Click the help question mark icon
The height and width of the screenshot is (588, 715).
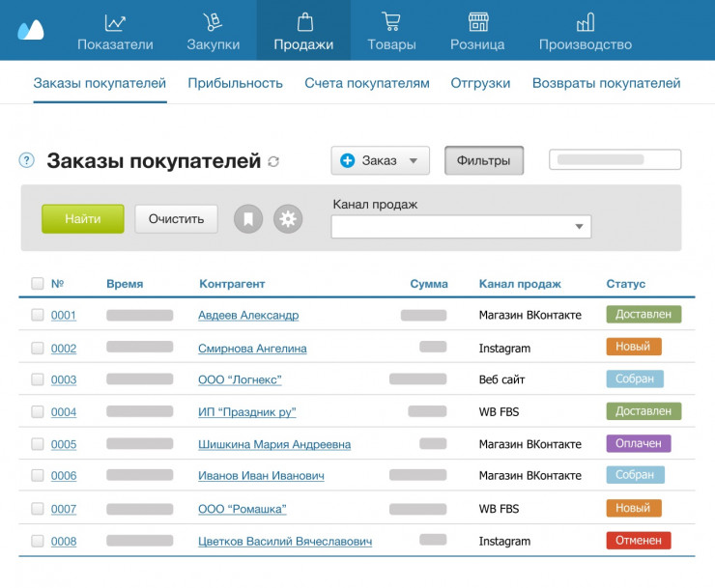[x=27, y=160]
